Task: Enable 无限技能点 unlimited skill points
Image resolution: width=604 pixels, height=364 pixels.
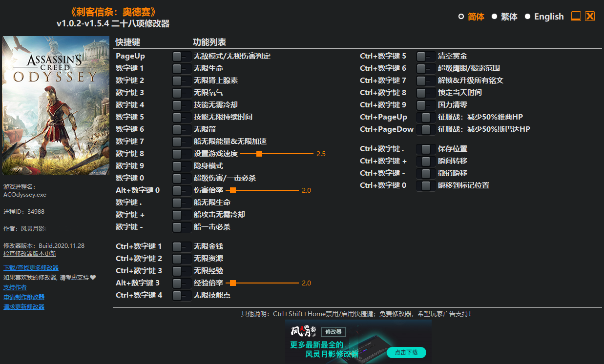Action: [182, 295]
